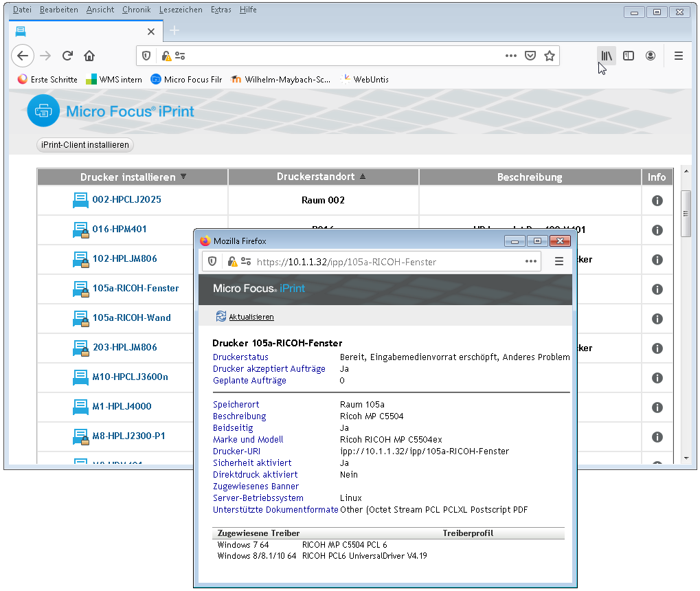Install printer M1-HPLJ4000
The width and height of the screenshot is (700, 591).
tap(122, 406)
